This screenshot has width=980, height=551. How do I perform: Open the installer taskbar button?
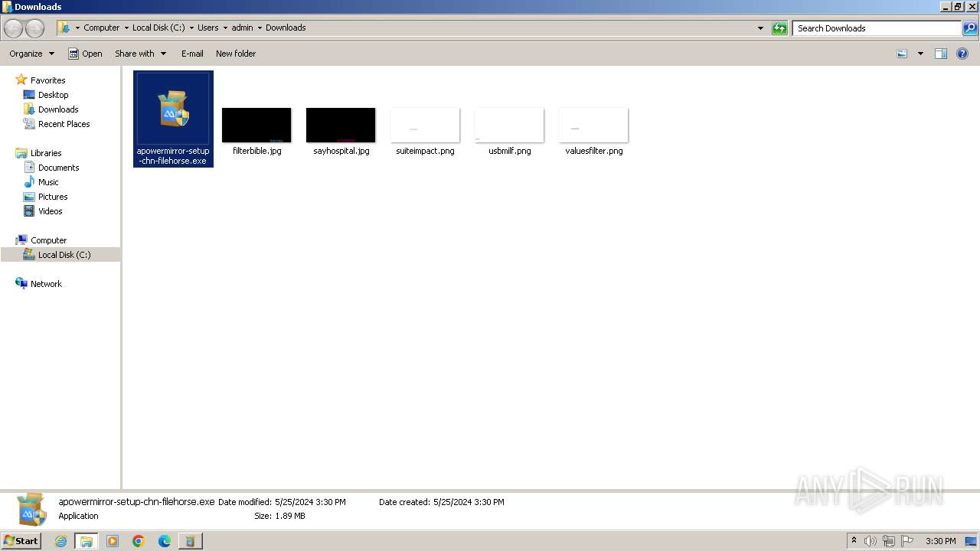(x=190, y=541)
